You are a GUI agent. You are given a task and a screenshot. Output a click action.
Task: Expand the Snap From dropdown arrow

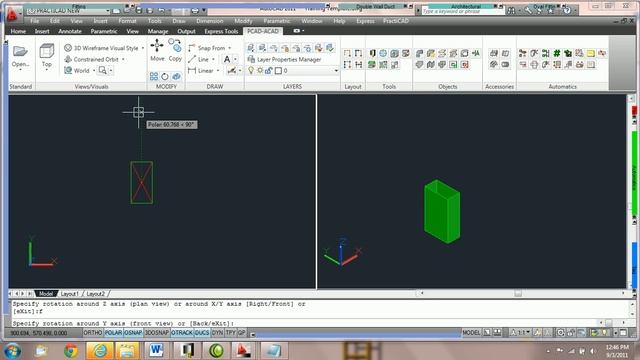coord(230,48)
